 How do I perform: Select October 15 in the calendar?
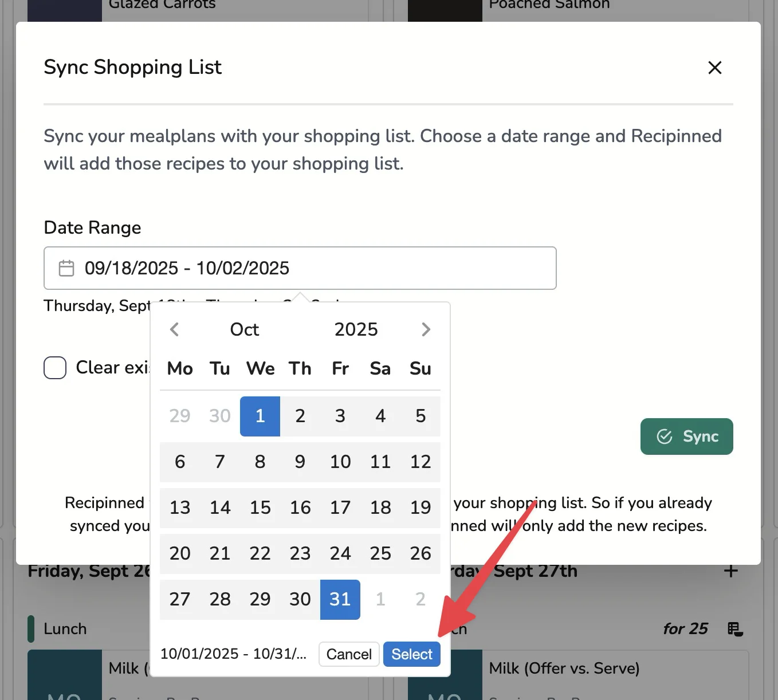(260, 508)
